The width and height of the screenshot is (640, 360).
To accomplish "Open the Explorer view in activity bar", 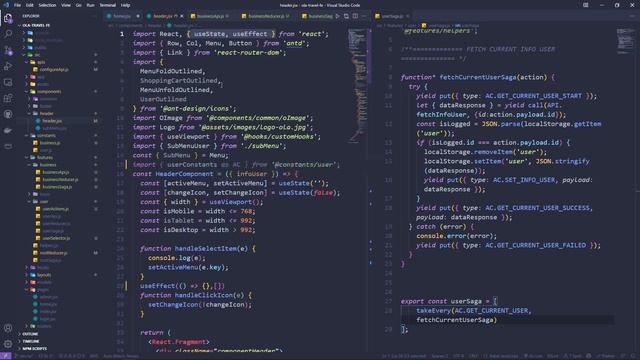I will click(x=8, y=18).
